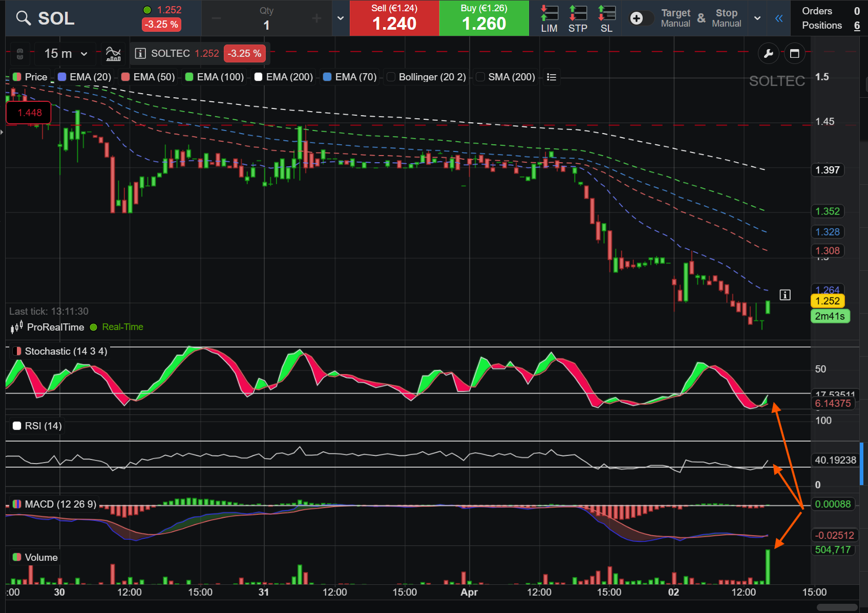Image resolution: width=868 pixels, height=613 pixels.
Task: Click the yellow 1.252 current price tag
Action: pos(828,301)
